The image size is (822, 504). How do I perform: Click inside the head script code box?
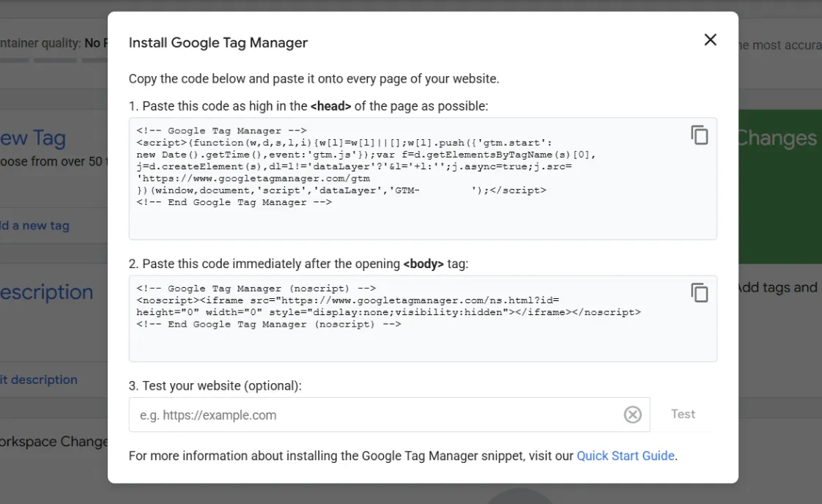pyautogui.click(x=423, y=179)
